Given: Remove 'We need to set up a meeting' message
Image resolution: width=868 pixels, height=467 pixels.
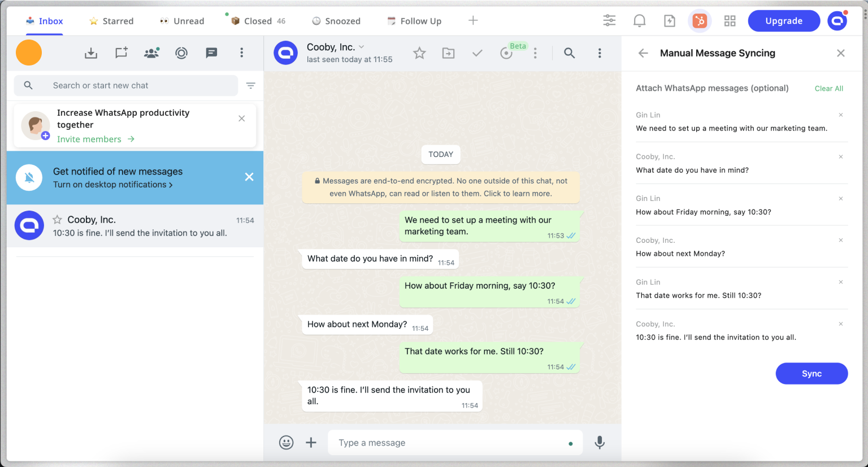Looking at the screenshot, I should [x=841, y=115].
